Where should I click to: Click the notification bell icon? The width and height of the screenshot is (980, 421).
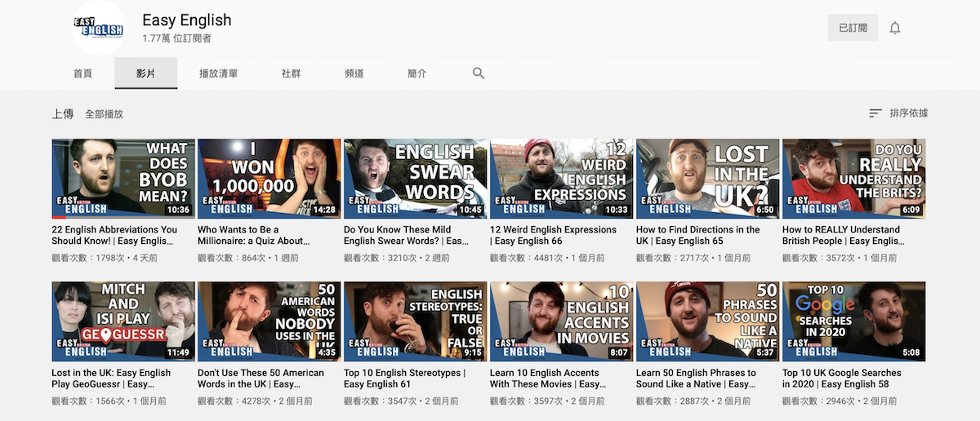click(x=895, y=28)
